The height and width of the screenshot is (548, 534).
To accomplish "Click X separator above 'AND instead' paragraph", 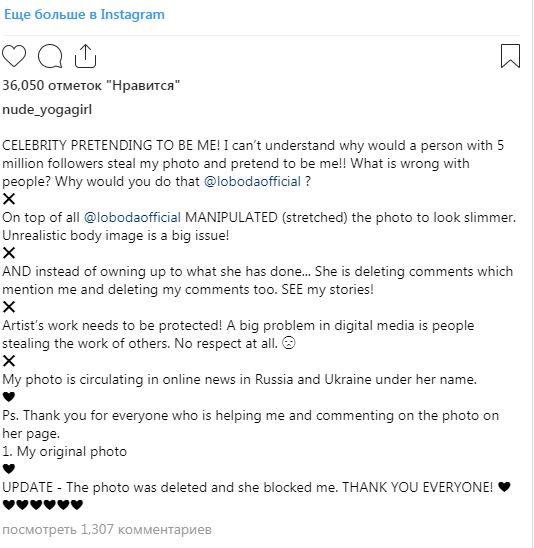I will pos(9,253).
